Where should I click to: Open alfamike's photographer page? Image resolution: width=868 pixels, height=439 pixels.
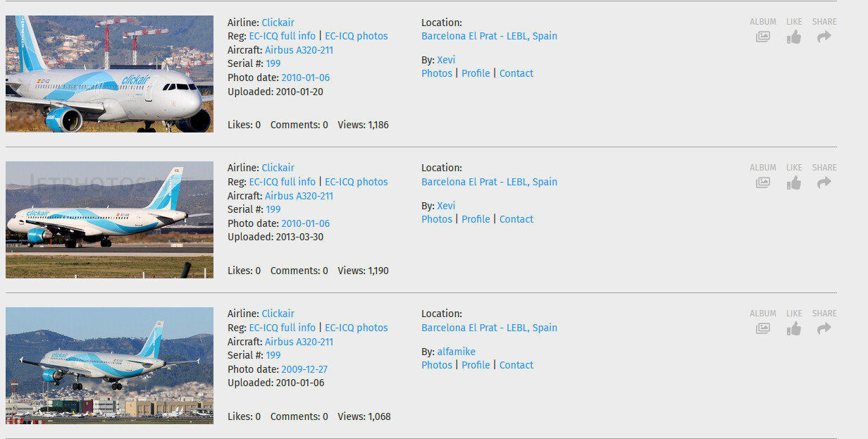456,352
